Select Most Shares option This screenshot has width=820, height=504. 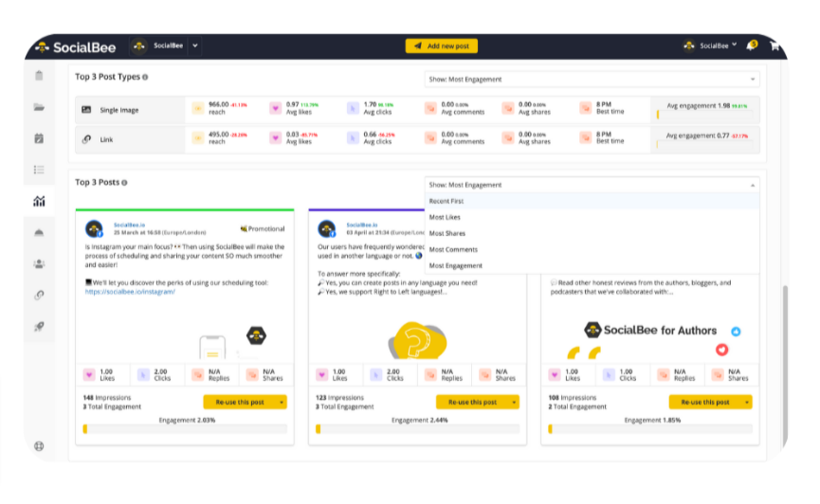coord(592,234)
